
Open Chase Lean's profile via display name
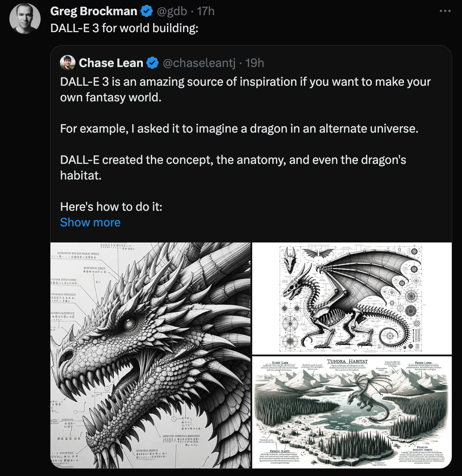click(111, 63)
